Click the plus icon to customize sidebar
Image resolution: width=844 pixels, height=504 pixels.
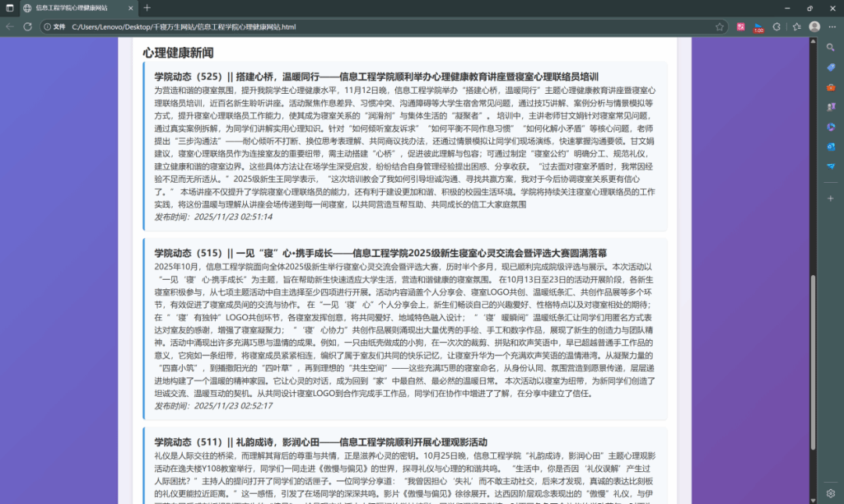831,198
